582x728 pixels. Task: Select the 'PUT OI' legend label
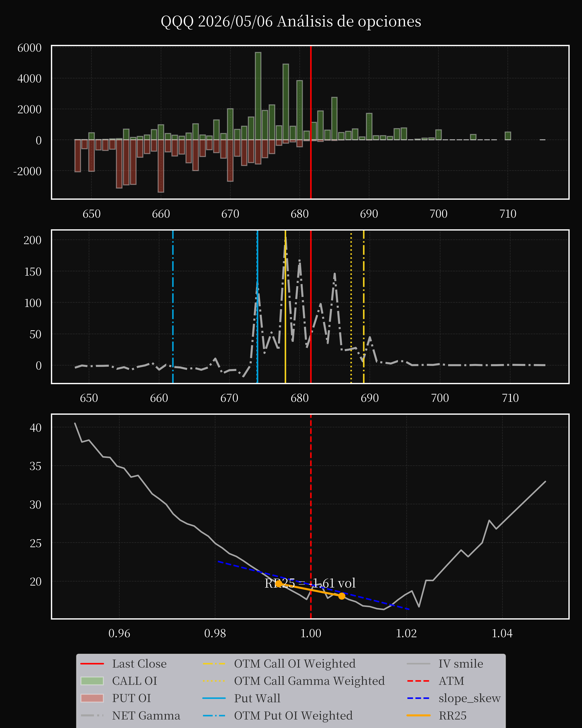pos(132,698)
